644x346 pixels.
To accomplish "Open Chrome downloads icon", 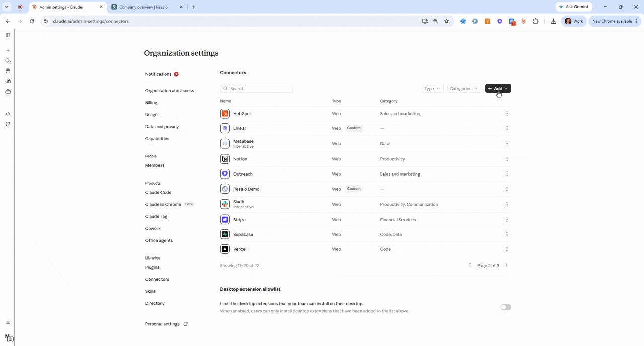I will pos(553,21).
